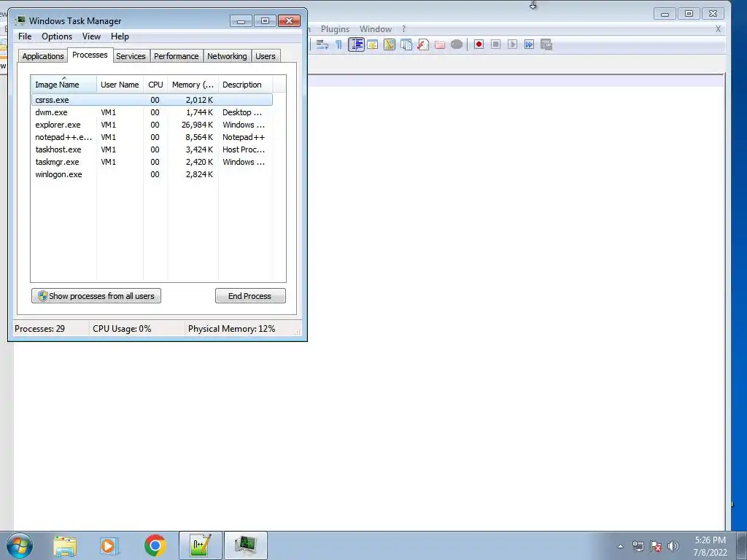The height and width of the screenshot is (560, 747).
Task: Sort by User Name column header
Action: pyautogui.click(x=120, y=85)
